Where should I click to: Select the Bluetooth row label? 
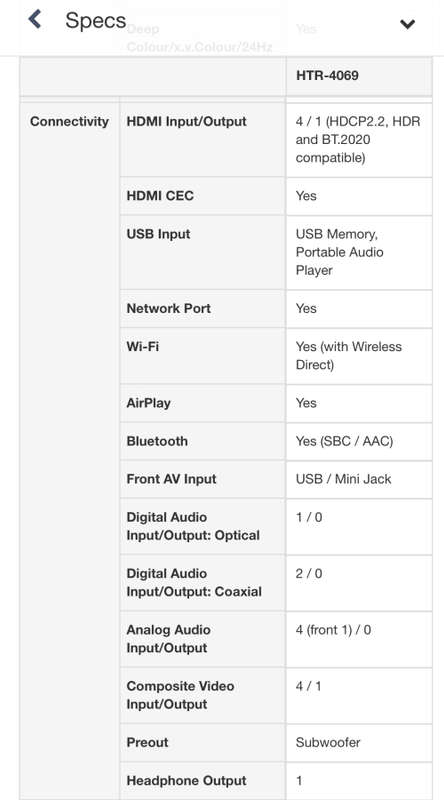coord(157,441)
